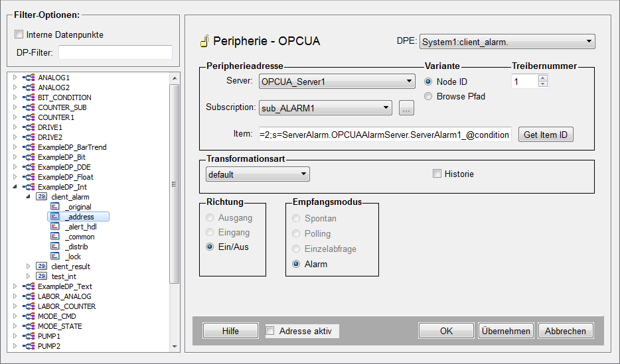
Task: Click the Get Item ID button
Action: click(x=545, y=135)
